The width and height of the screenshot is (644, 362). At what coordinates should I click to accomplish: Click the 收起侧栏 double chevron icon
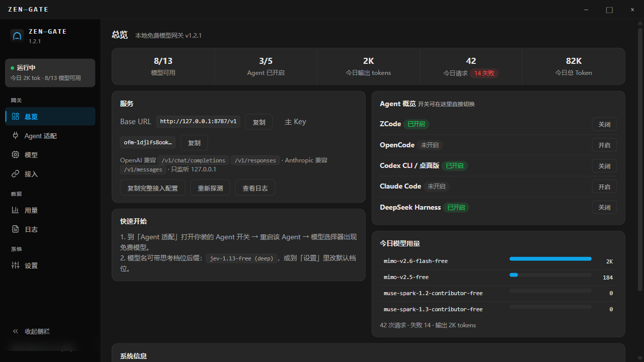pyautogui.click(x=16, y=331)
